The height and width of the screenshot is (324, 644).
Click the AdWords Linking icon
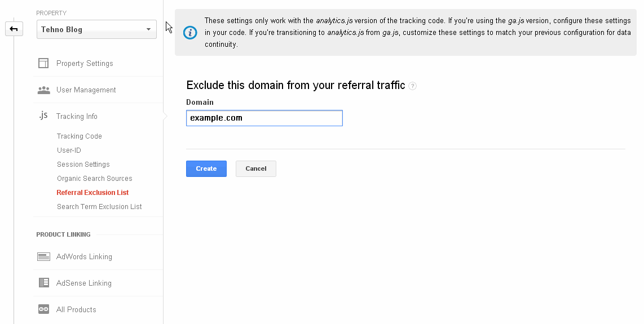point(43,257)
